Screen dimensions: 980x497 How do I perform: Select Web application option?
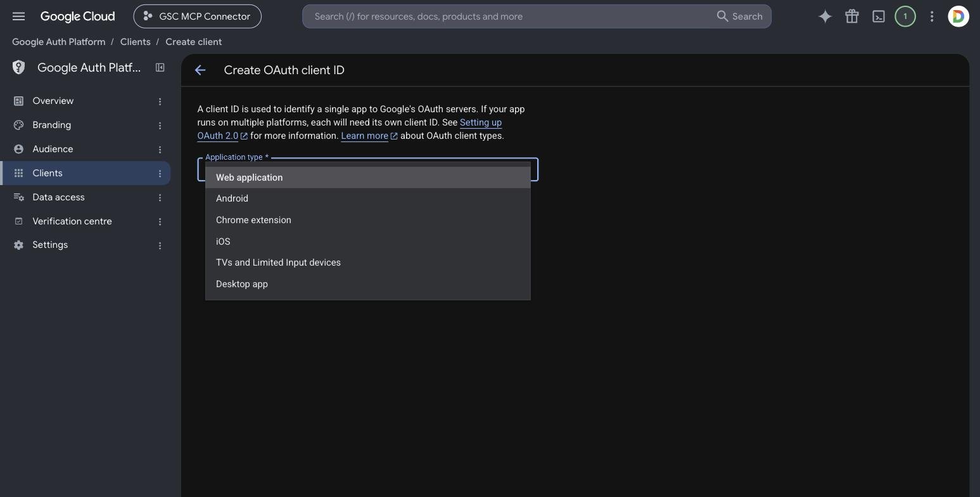367,177
